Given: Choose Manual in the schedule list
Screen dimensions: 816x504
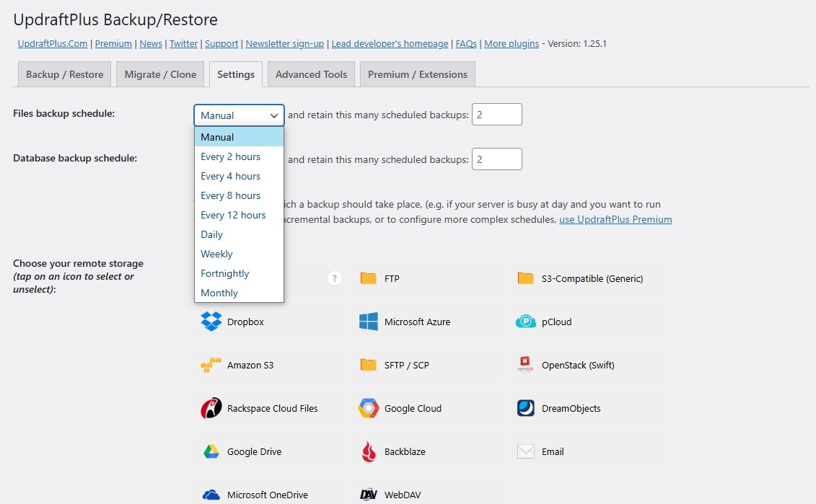Looking at the screenshot, I should [239, 137].
